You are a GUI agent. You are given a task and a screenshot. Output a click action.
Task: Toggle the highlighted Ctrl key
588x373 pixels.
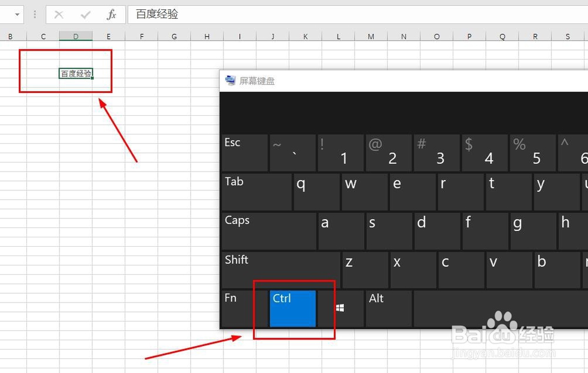pyautogui.click(x=292, y=308)
